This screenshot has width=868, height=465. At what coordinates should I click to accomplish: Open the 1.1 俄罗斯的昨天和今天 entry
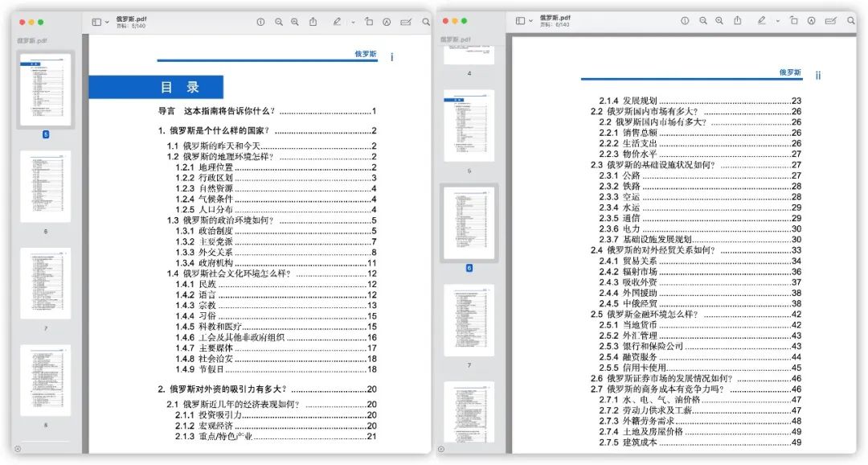click(272, 146)
